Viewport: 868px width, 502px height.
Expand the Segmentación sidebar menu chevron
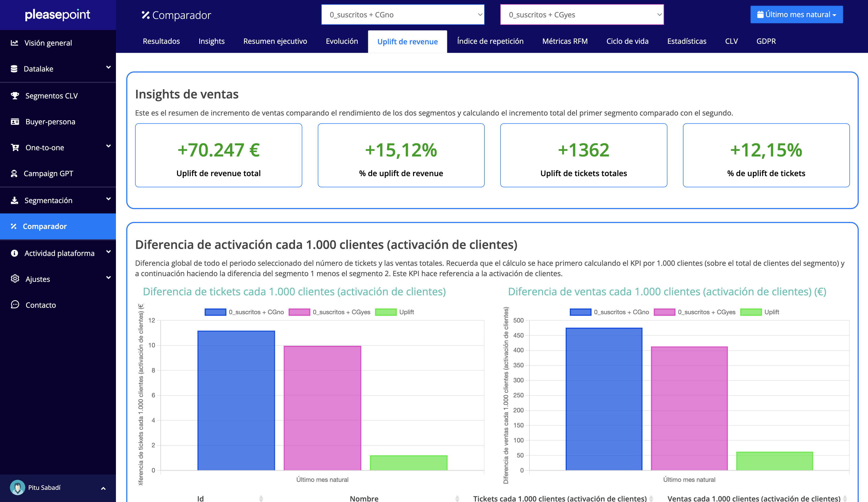(108, 199)
